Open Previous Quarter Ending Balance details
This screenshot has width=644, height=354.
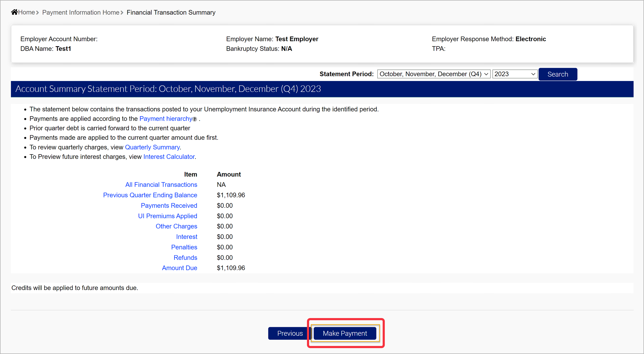(x=150, y=195)
